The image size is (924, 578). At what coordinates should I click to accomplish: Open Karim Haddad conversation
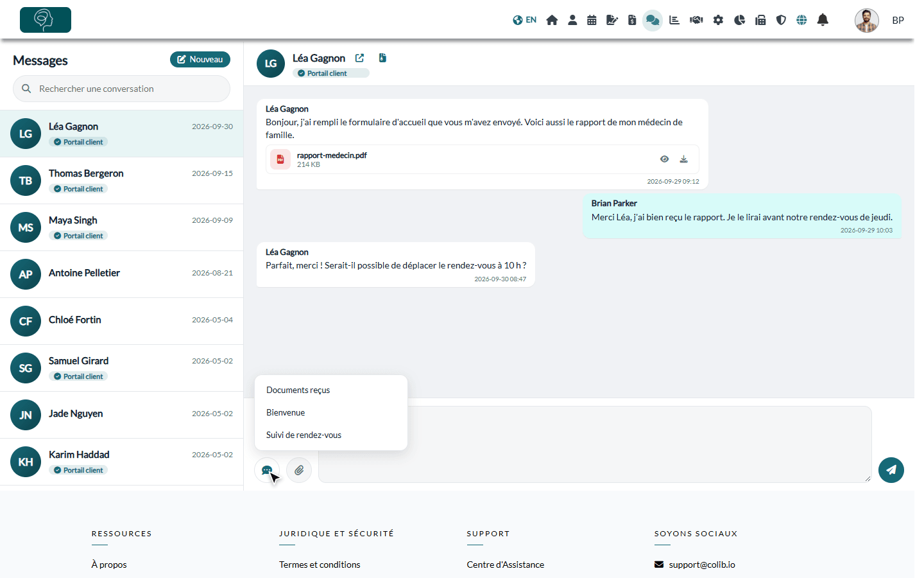121,462
